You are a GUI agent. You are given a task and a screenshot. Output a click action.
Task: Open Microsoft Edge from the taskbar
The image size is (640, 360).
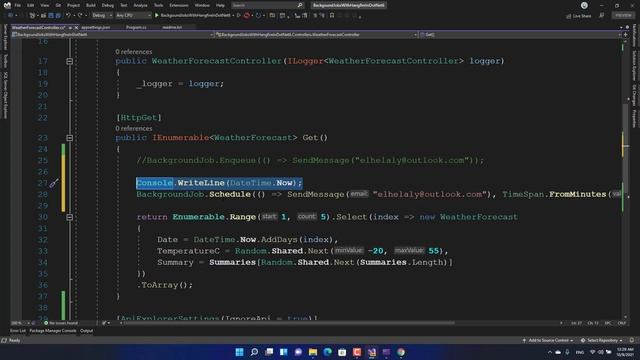pos(328,352)
